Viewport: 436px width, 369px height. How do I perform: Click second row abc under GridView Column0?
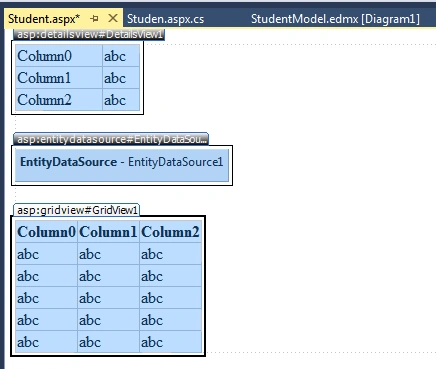[x=46, y=276]
